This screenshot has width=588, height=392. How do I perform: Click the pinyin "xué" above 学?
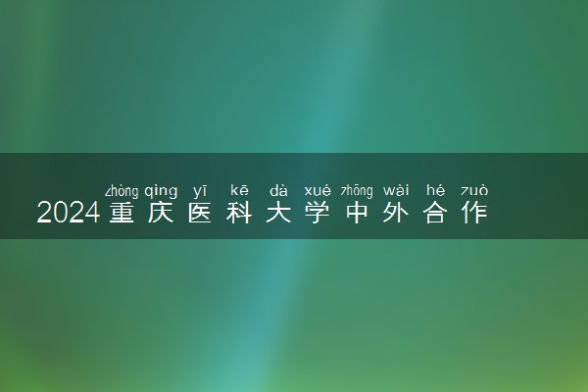(318, 190)
